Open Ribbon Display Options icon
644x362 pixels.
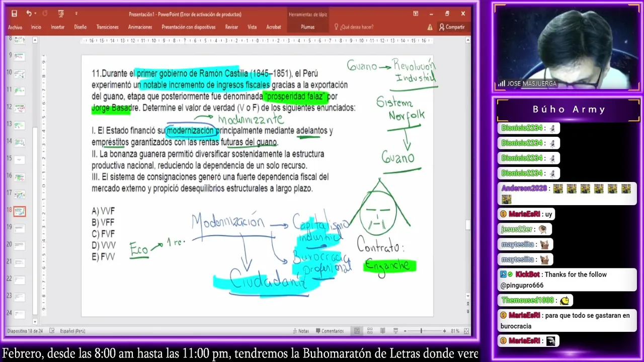pos(416,14)
